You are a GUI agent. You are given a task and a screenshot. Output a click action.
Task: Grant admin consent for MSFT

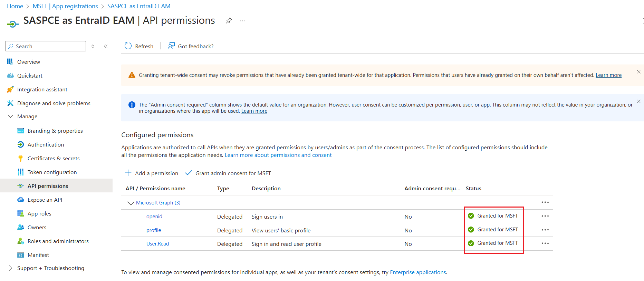pyautogui.click(x=228, y=173)
